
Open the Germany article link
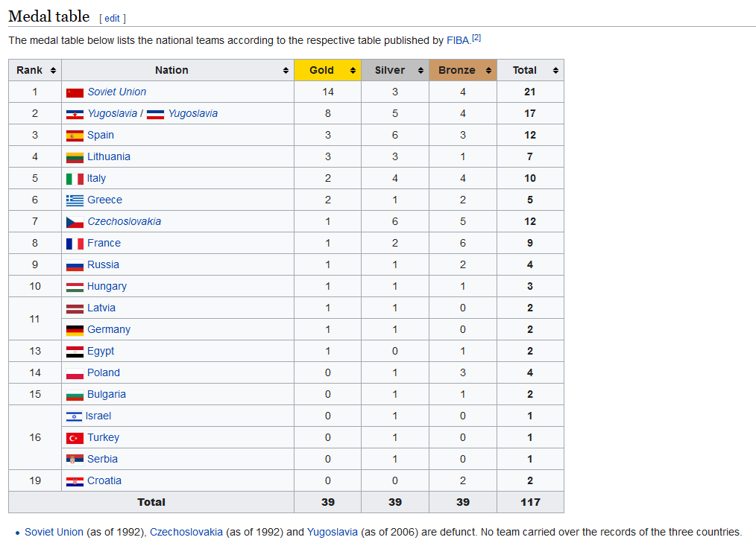tap(109, 330)
